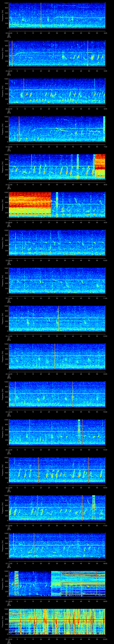Viewport: 114px width, 644px height.
Task: Click the 22:07:00 start time label
Action: click(x=9, y=185)
